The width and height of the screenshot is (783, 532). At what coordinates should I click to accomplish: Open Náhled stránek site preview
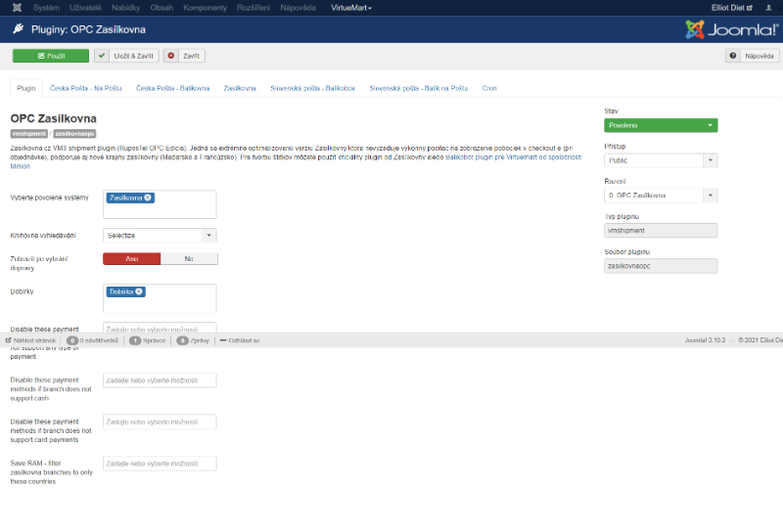(x=30, y=340)
